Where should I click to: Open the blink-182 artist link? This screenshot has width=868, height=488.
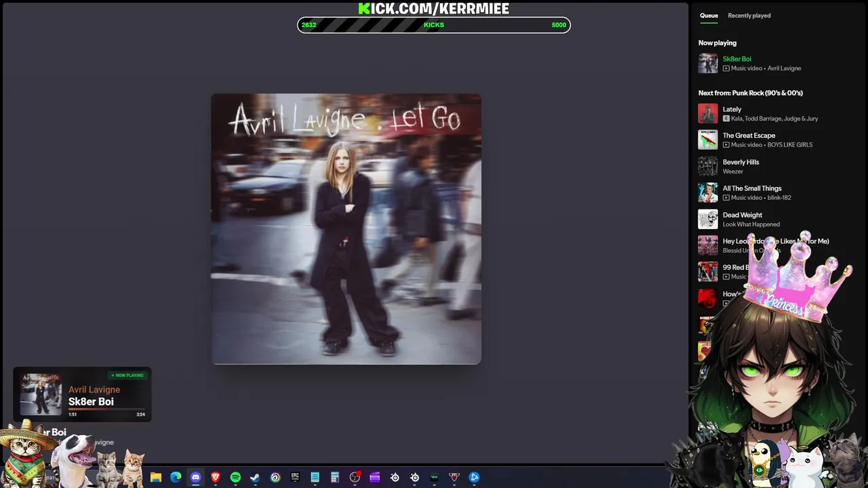(779, 198)
